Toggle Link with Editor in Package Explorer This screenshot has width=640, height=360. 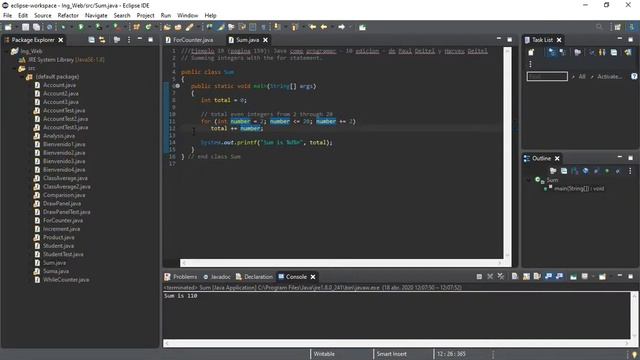tap(102, 40)
